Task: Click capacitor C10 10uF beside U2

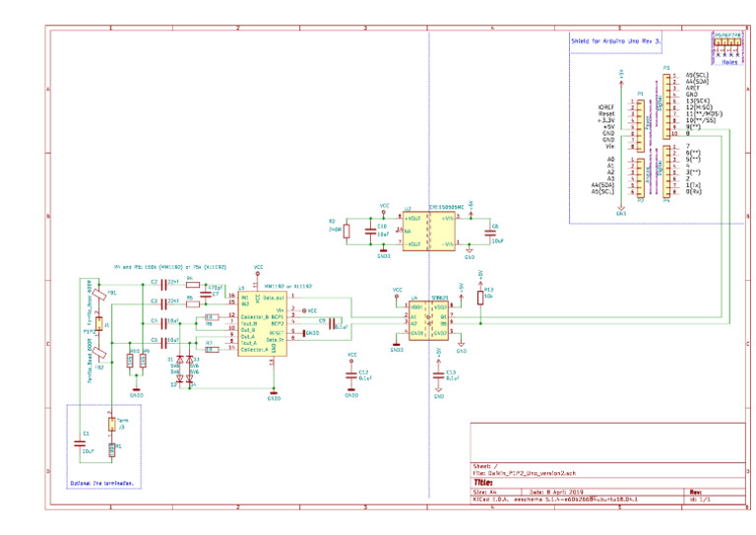Action: click(370, 232)
